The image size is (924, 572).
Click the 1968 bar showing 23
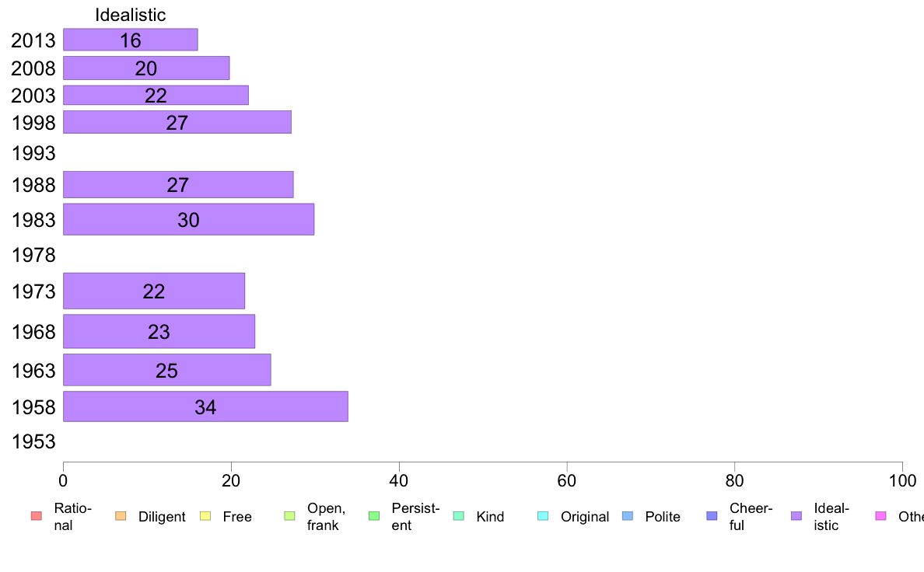[159, 331]
